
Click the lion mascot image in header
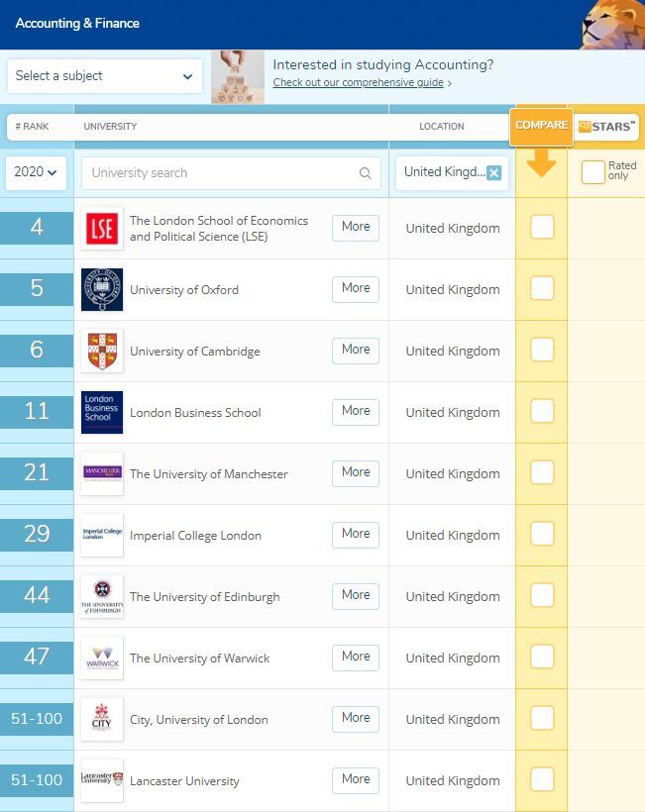(x=613, y=25)
